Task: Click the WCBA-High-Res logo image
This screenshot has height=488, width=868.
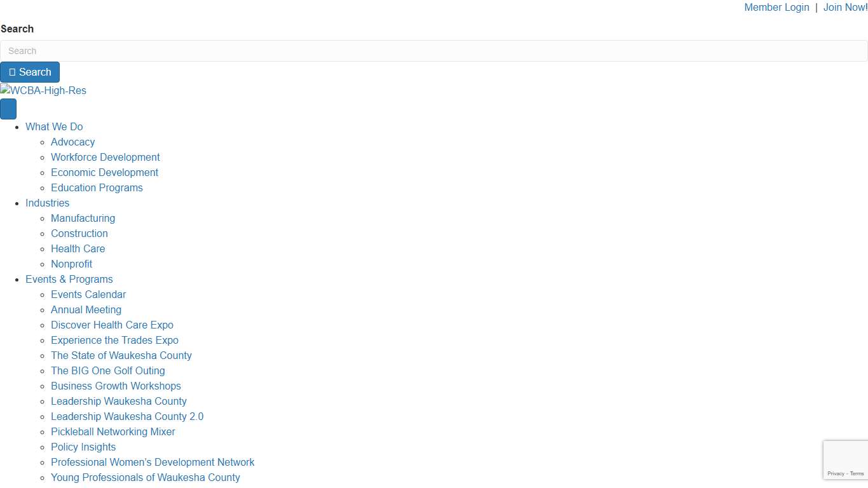Action: click(43, 91)
